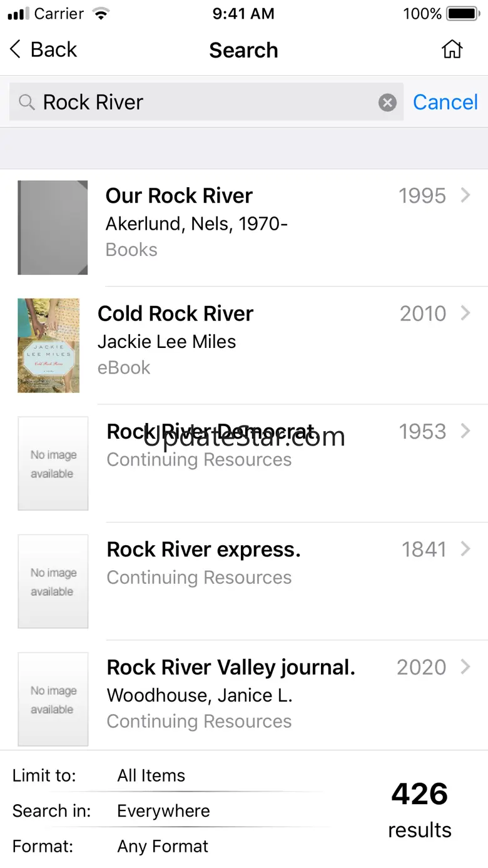
Task: Select Rock River express placeholder image
Action: (53, 581)
